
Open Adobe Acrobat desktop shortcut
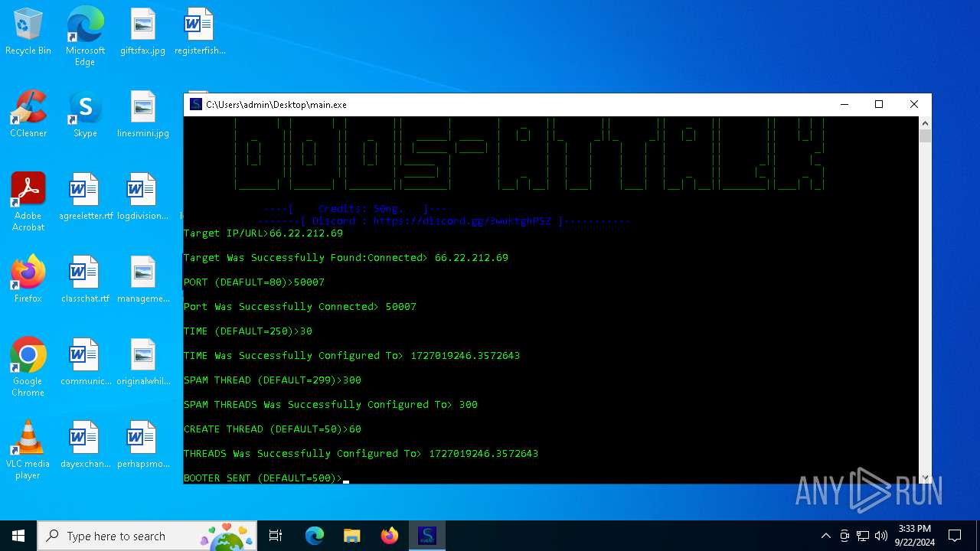pyautogui.click(x=28, y=201)
